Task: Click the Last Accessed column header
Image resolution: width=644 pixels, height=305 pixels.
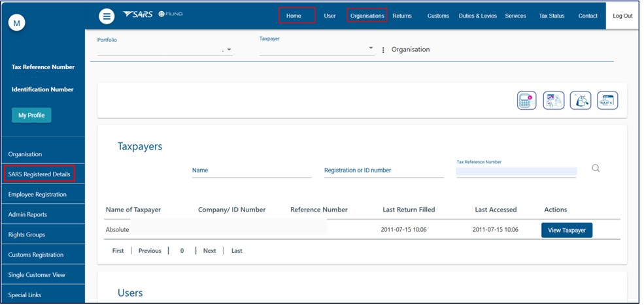Action: [496, 210]
